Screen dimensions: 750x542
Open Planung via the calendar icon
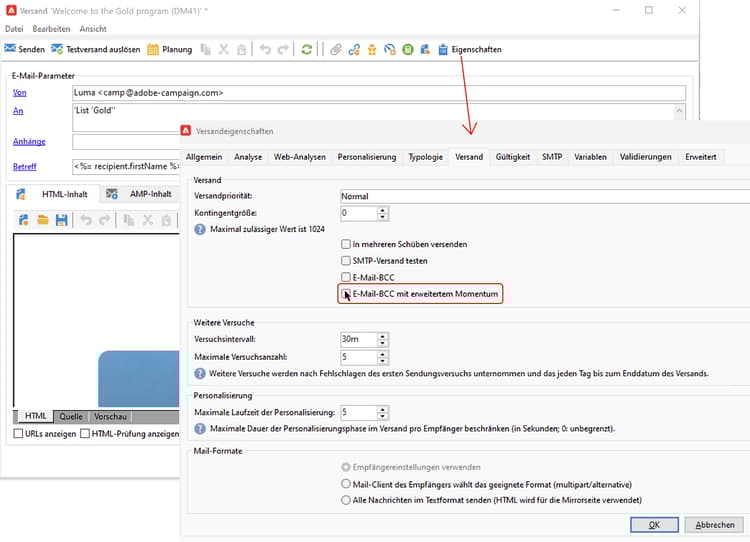pyautogui.click(x=153, y=49)
